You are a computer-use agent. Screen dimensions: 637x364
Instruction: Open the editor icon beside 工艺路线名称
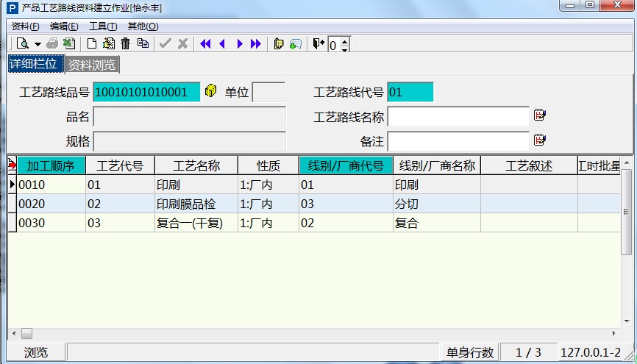click(x=539, y=115)
